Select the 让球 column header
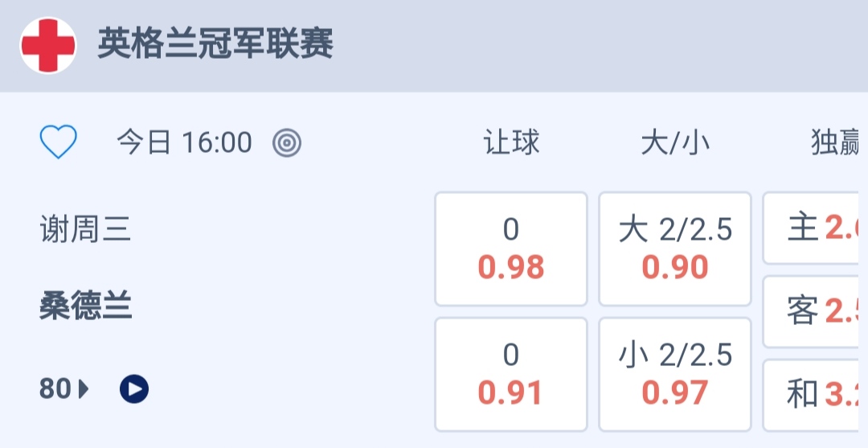The height and width of the screenshot is (448, 868). point(511,143)
